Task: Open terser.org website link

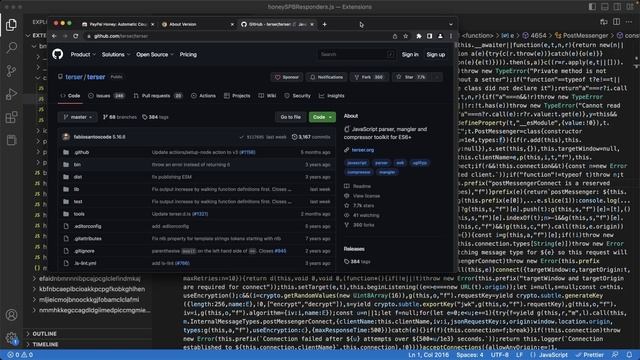Action: pyautogui.click(x=363, y=150)
